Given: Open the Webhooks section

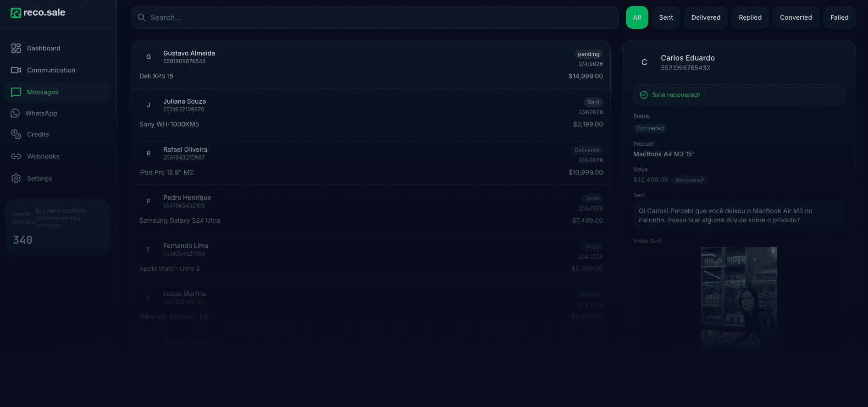Looking at the screenshot, I should pyautogui.click(x=58, y=156).
